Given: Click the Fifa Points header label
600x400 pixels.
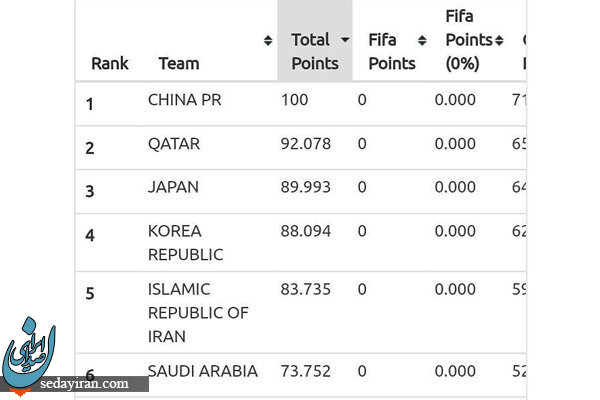Looking at the screenshot, I should pyautogui.click(x=392, y=51).
